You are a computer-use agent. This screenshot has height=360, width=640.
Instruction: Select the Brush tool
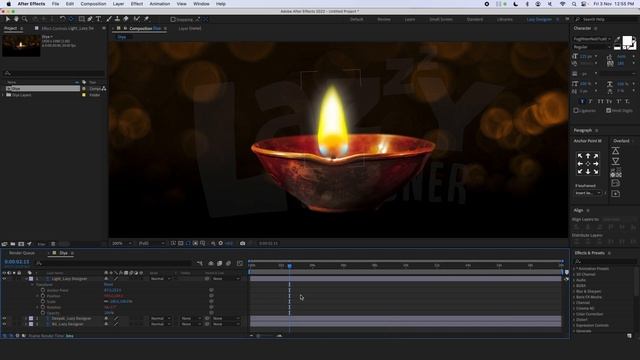109,19
